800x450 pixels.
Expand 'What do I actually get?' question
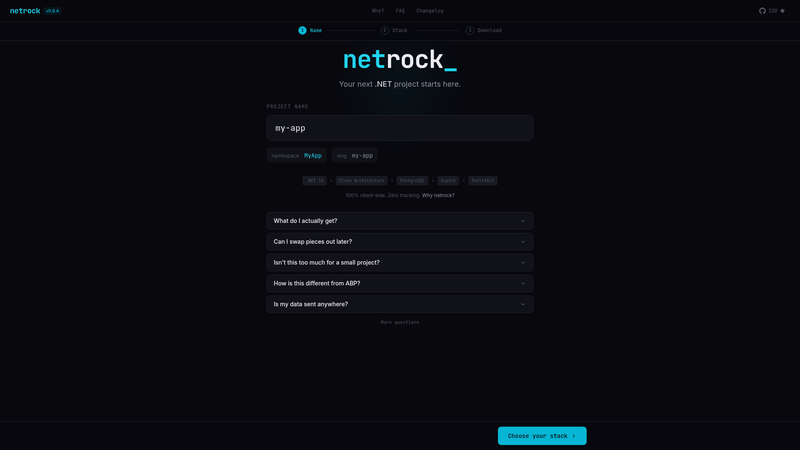click(x=399, y=221)
